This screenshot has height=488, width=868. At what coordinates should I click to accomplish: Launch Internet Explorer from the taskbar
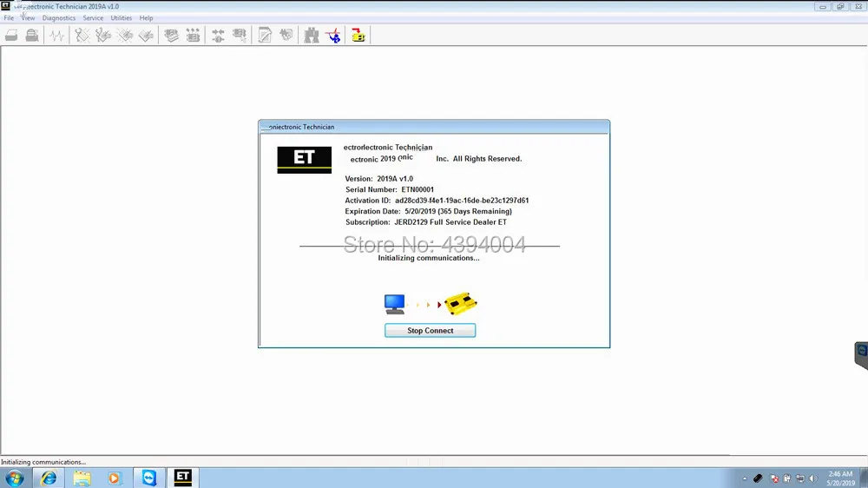click(49, 478)
